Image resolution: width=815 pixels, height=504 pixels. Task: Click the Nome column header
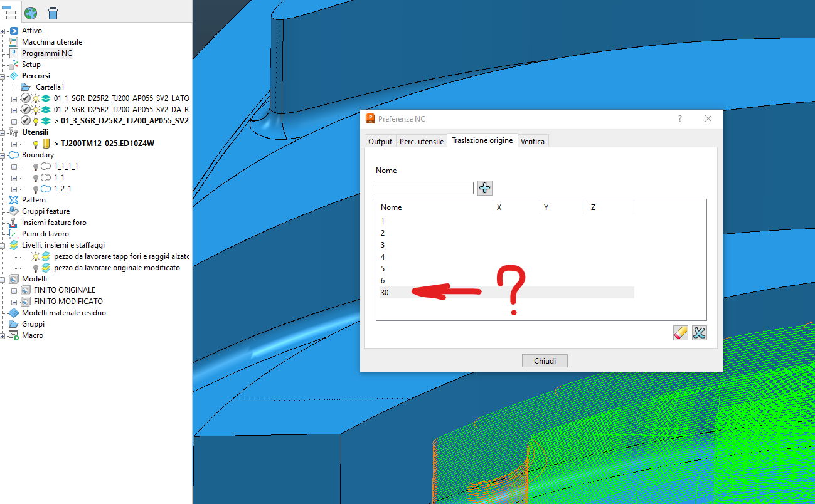coord(435,207)
